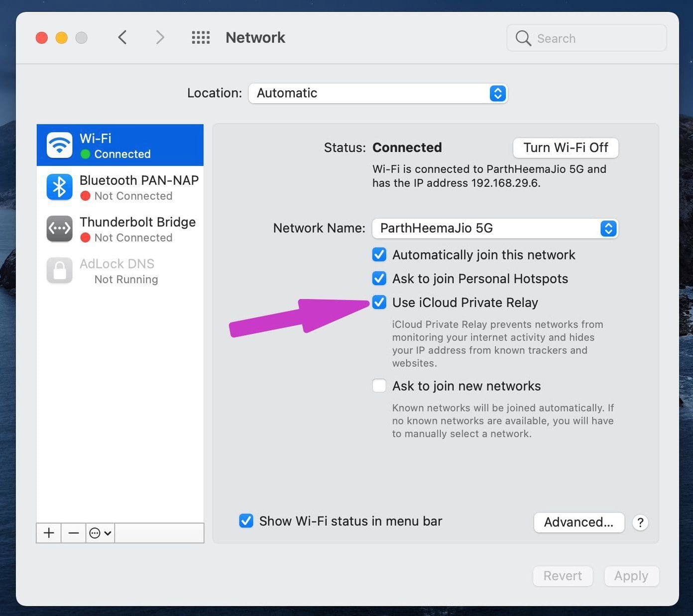Select the Bluetooth PAN-NAP icon
Viewport: 693px width, 616px height.
60,187
